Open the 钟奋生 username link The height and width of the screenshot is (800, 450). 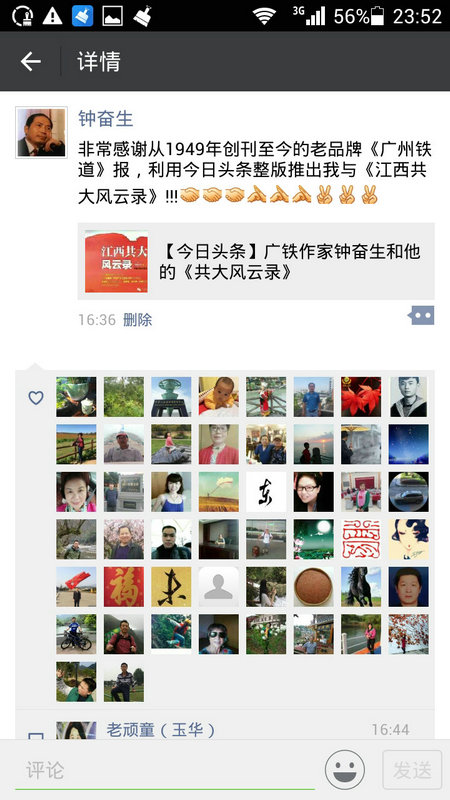click(x=106, y=118)
